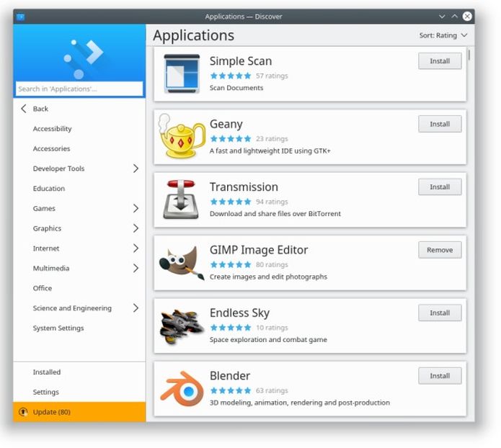Click Transmission's star rating
Screen dimensions: 501x448
pyautogui.click(x=231, y=202)
